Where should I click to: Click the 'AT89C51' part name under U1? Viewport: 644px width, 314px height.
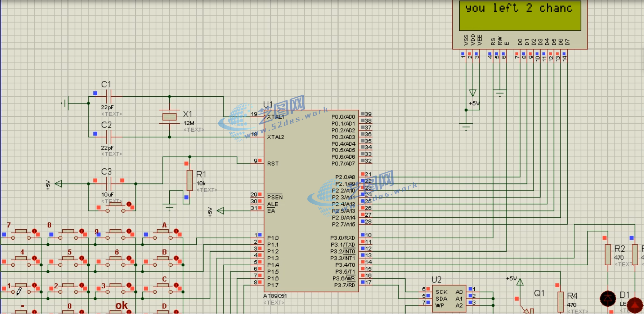[x=275, y=296]
